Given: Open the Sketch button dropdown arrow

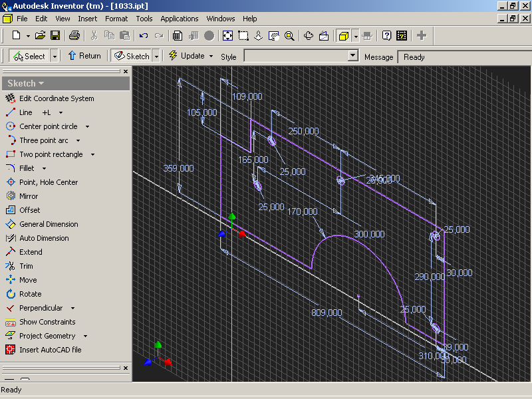Looking at the screenshot, I should [156, 56].
